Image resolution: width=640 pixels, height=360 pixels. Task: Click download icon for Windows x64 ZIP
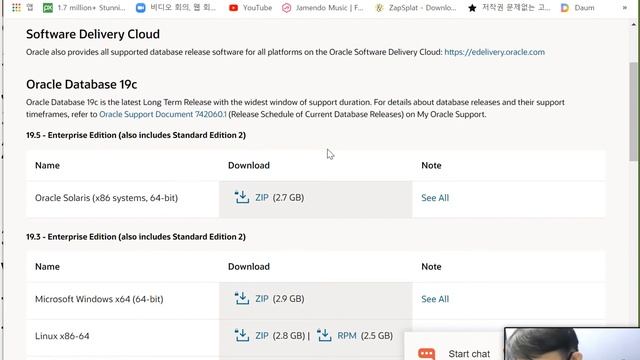tap(242, 298)
